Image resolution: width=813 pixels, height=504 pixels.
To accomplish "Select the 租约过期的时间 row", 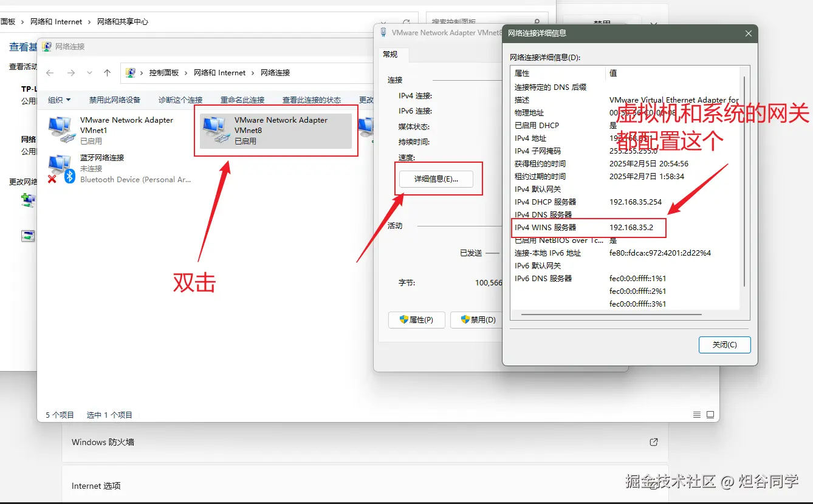I will tap(625, 177).
